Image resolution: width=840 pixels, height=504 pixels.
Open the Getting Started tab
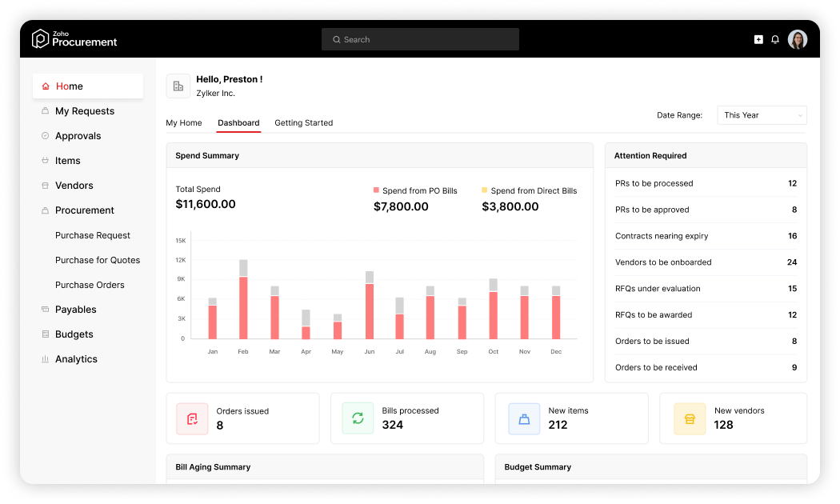click(304, 122)
